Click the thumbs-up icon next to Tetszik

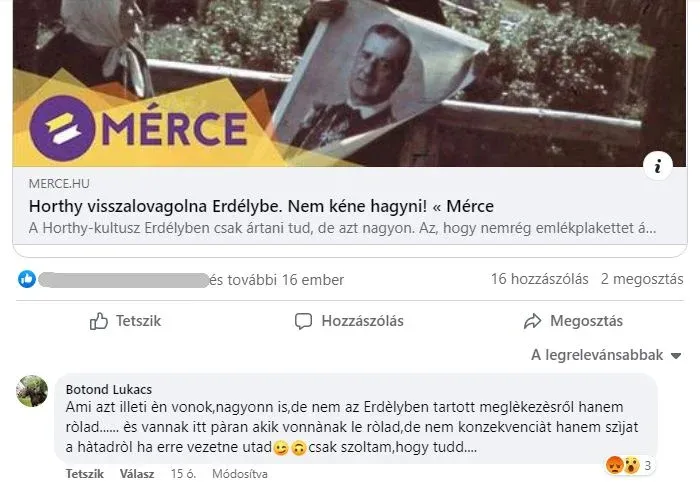coord(99,321)
